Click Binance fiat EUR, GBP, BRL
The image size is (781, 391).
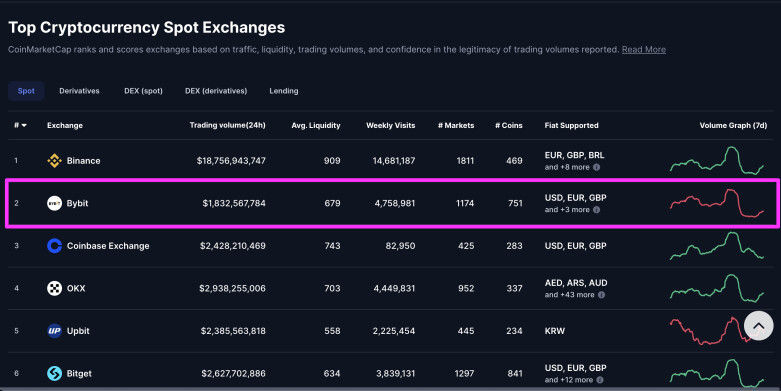coord(574,155)
